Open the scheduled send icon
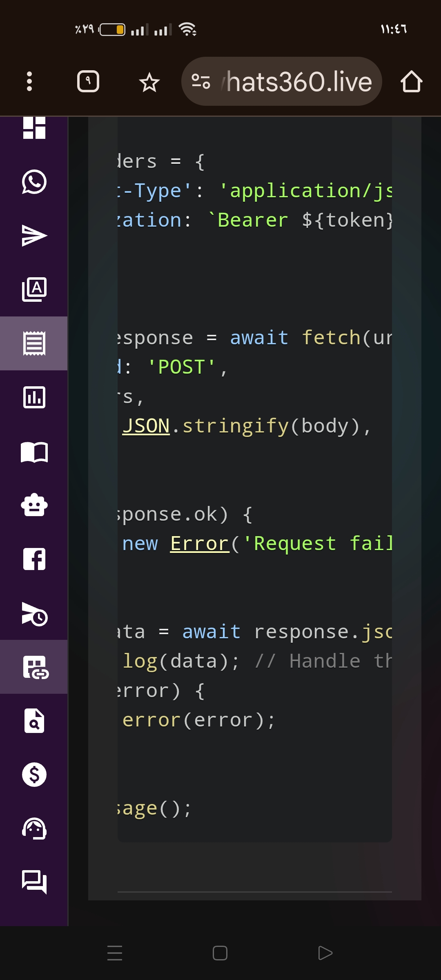 [34, 613]
